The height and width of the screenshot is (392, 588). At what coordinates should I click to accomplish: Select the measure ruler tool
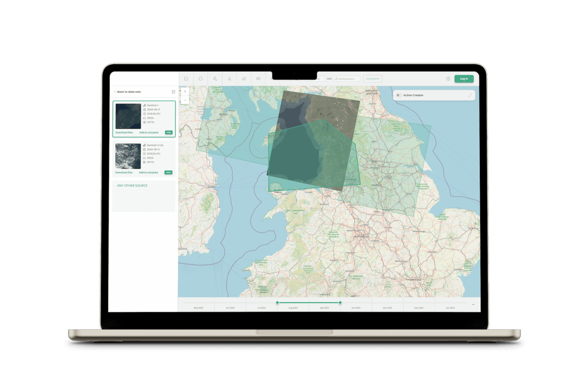click(258, 79)
